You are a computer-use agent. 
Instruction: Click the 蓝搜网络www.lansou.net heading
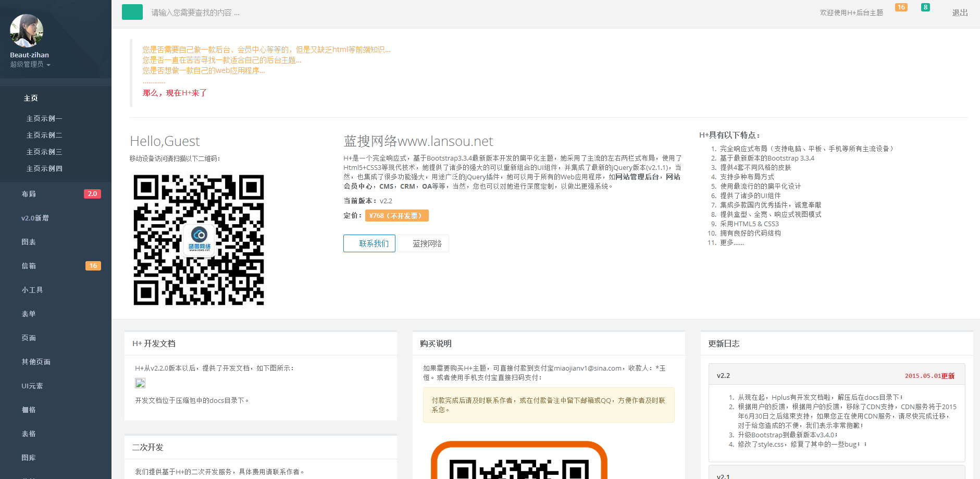(418, 141)
